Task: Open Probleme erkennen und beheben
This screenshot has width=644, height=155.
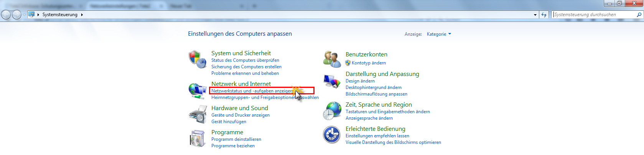Action: (x=245, y=73)
